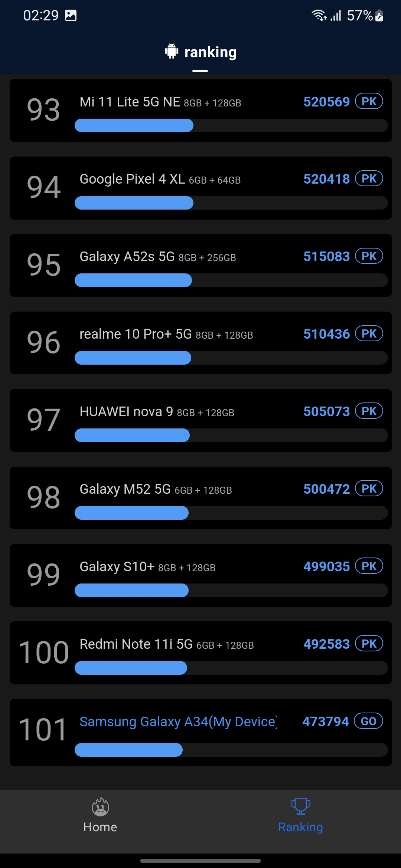The width and height of the screenshot is (401, 868).
Task: Hit PK for HUAWEI nova 9
Action: (369, 411)
